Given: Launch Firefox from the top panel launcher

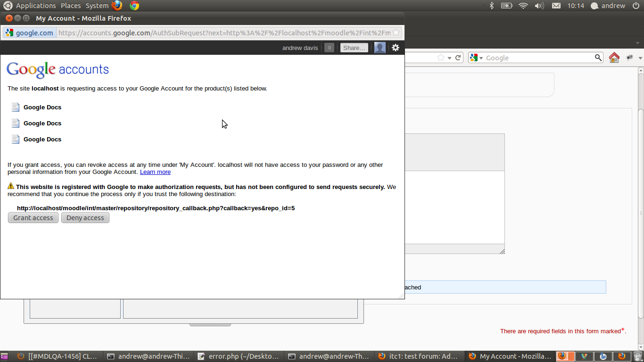Looking at the screenshot, I should pos(117,6).
